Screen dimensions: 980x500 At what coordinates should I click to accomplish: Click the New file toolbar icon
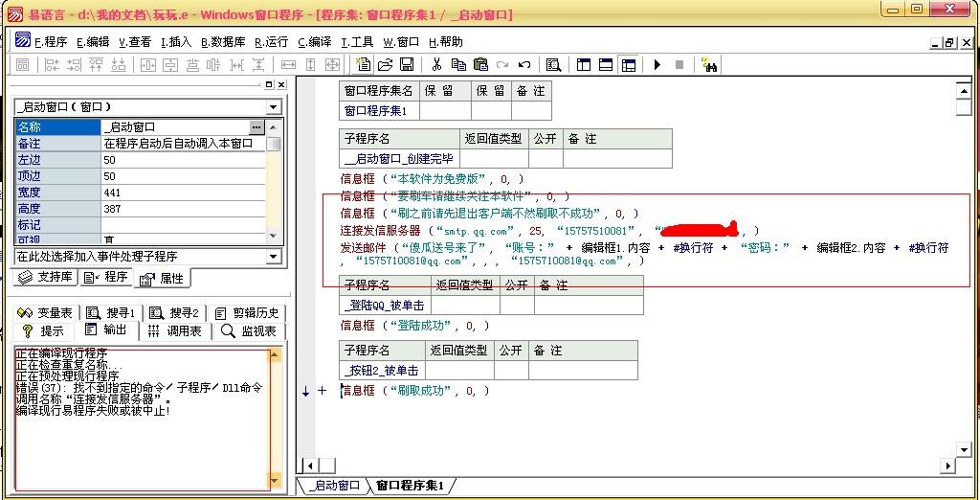[x=363, y=64]
